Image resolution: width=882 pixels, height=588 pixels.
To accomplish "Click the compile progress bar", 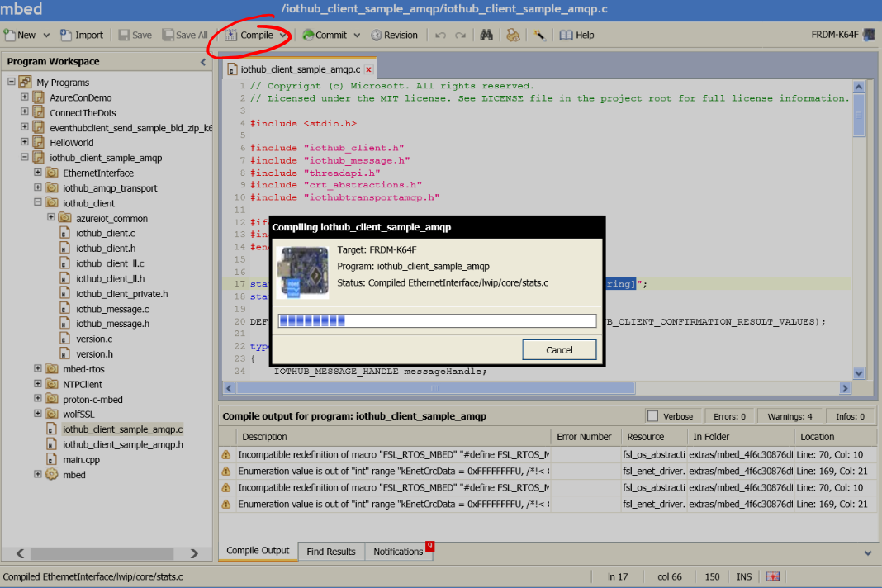I will (437, 320).
